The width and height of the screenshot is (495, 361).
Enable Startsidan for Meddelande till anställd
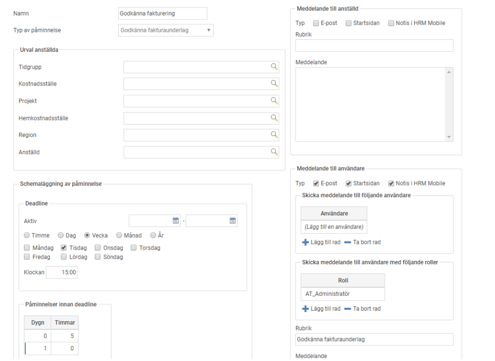coord(348,23)
